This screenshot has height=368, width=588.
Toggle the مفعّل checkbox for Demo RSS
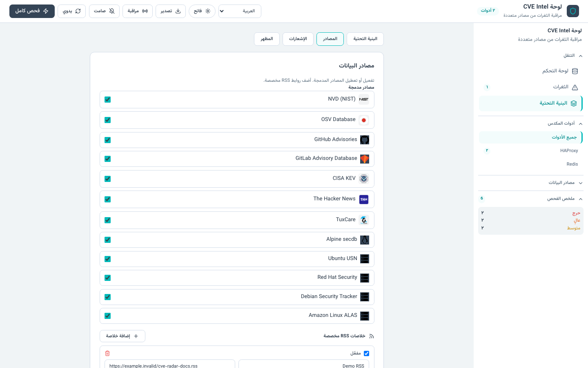(366, 353)
